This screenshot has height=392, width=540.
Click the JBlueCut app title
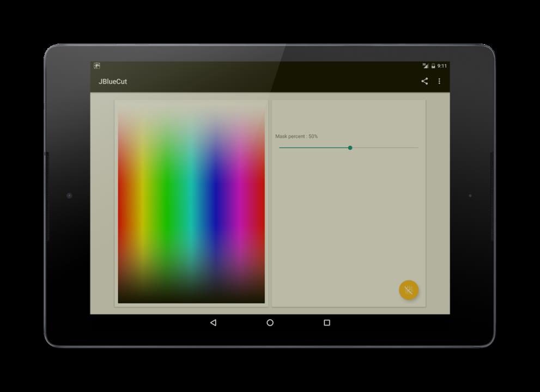[113, 82]
